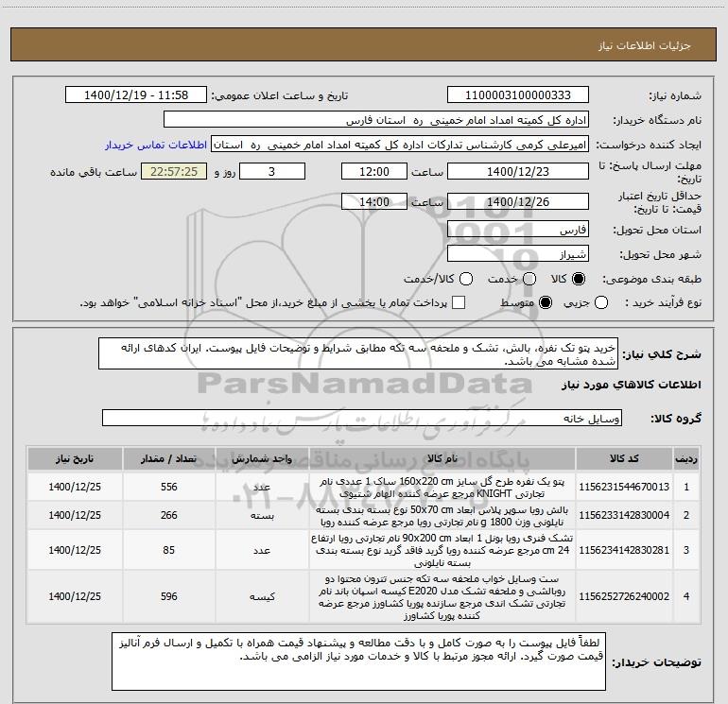
Task: Click the need date 1400/12/25 in row 4
Action: (x=75, y=596)
